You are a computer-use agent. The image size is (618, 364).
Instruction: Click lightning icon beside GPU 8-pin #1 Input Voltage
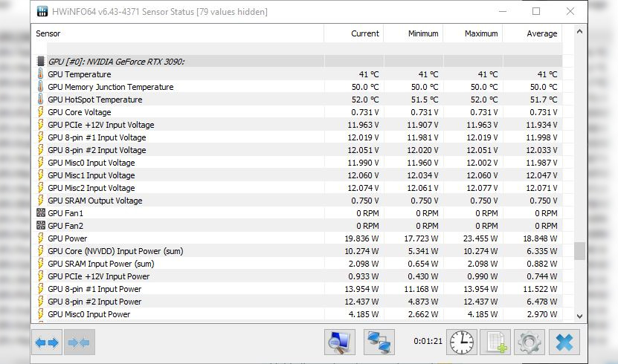pos(40,137)
